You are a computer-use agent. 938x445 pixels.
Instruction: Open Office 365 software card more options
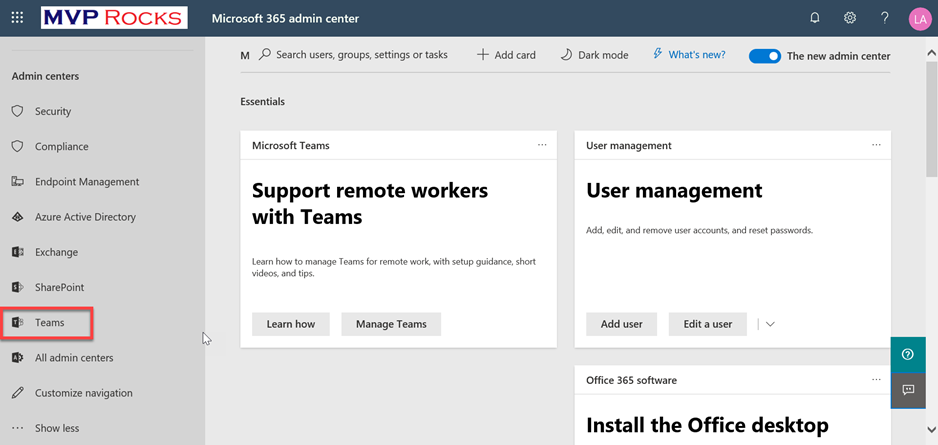pyautogui.click(x=876, y=380)
